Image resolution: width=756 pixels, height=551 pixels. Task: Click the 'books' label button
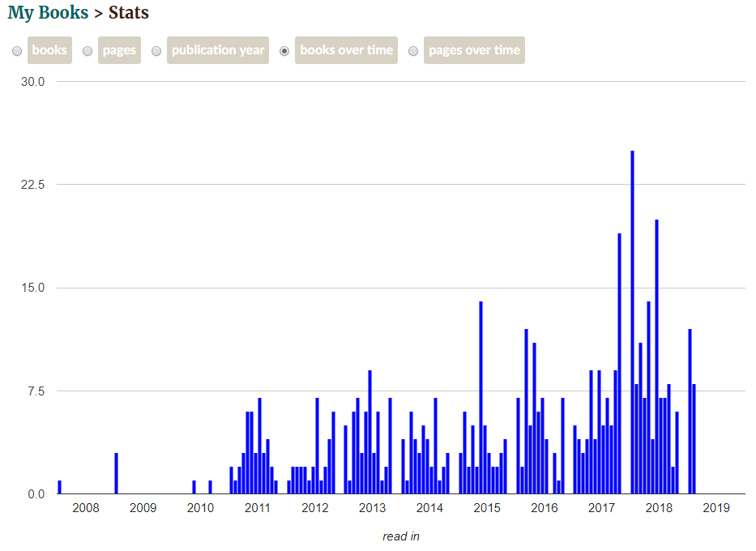(49, 50)
